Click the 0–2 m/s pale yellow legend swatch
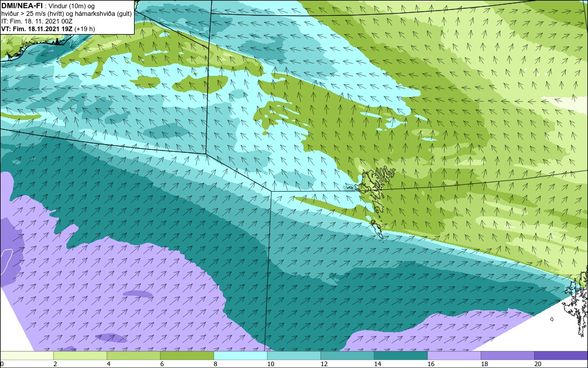Screen dimensions: 588x368 (x=26, y=355)
